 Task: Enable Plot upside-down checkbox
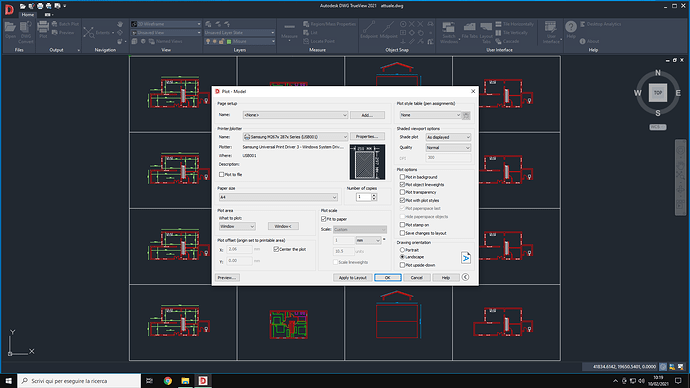pos(402,265)
